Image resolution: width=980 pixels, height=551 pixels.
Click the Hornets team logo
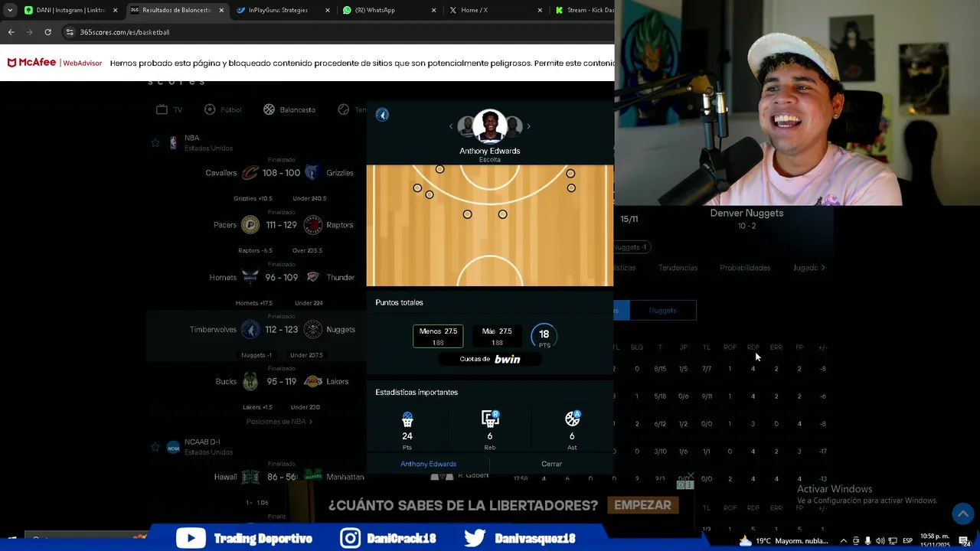coord(250,277)
